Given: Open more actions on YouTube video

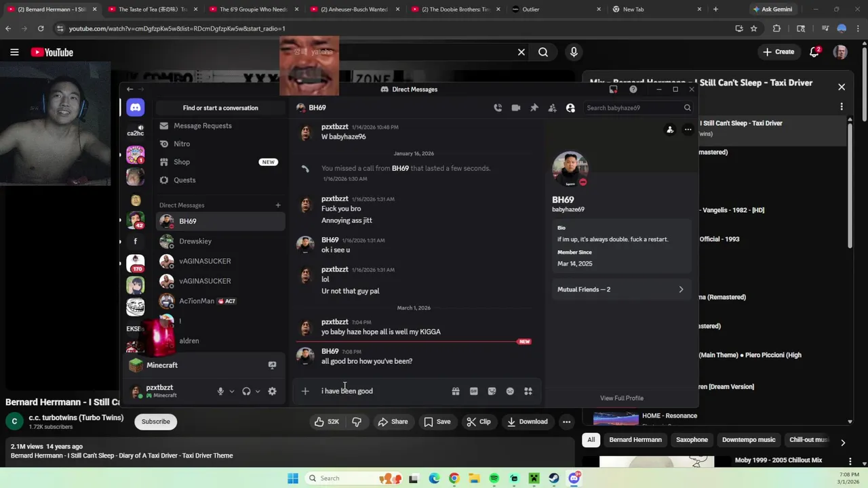Looking at the screenshot, I should [x=566, y=422].
